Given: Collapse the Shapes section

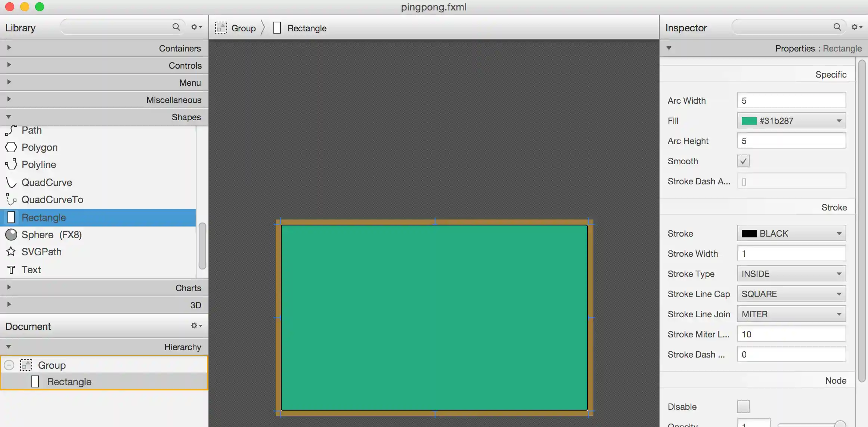Looking at the screenshot, I should pyautogui.click(x=8, y=116).
